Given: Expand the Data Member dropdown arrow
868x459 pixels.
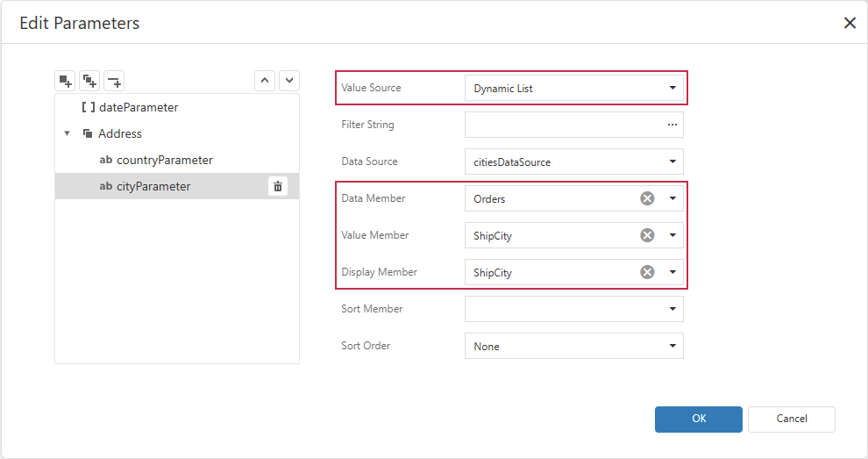Looking at the screenshot, I should pyautogui.click(x=672, y=198).
